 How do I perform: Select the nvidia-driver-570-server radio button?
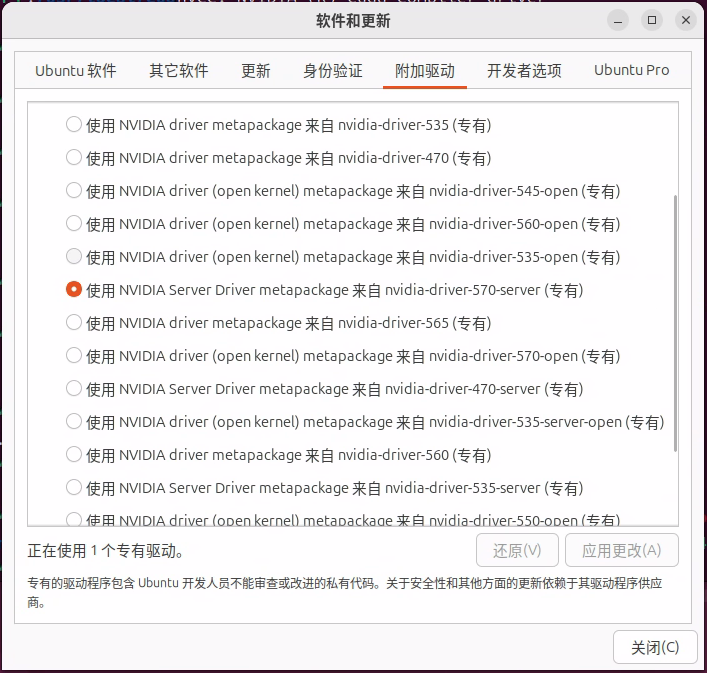(73, 289)
